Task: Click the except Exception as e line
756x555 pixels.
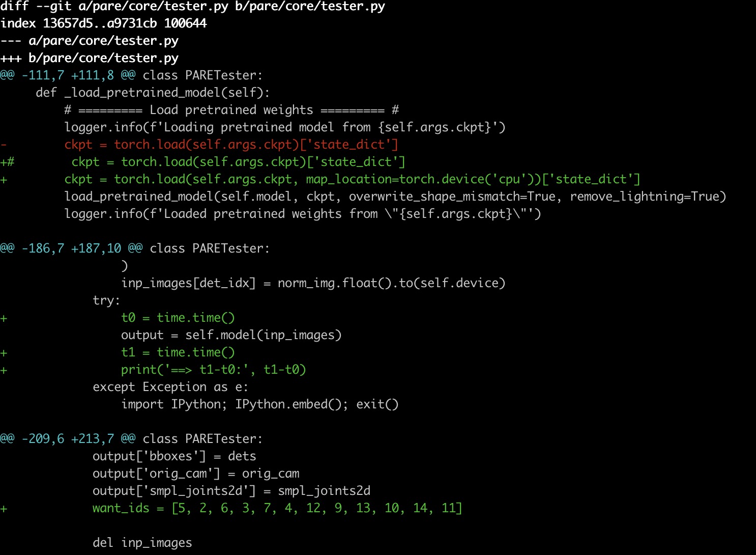Action: (170, 387)
